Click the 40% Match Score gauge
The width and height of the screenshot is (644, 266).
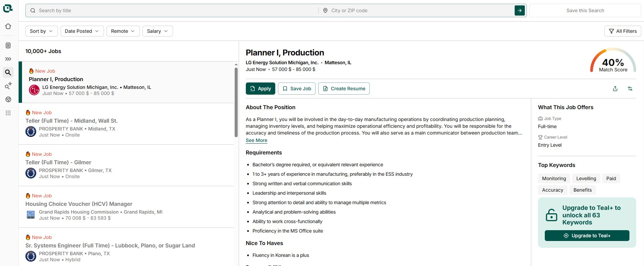tap(613, 60)
